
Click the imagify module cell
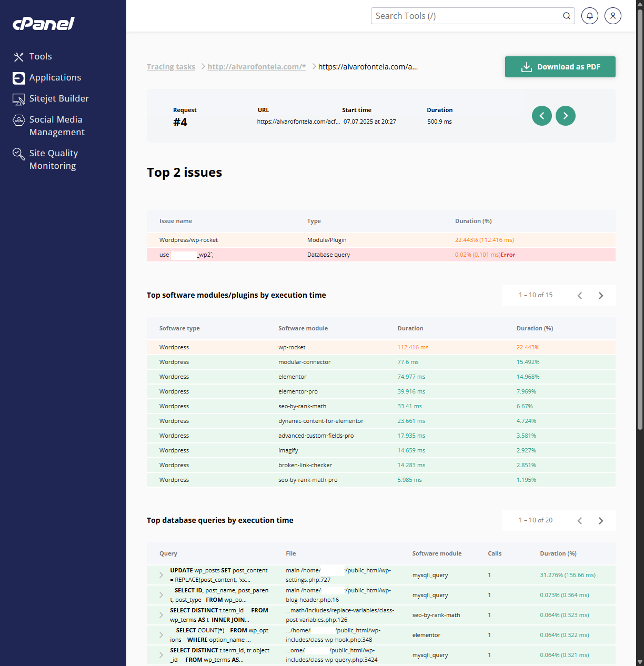click(288, 450)
